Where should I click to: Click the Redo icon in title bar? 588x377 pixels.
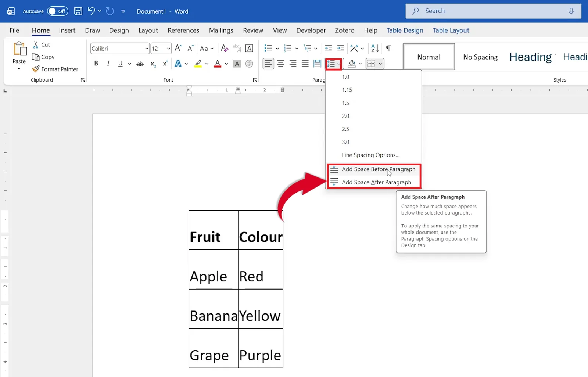[x=110, y=11]
